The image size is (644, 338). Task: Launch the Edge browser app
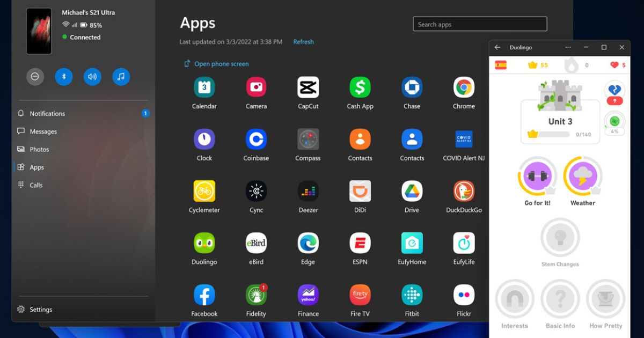pos(308,243)
